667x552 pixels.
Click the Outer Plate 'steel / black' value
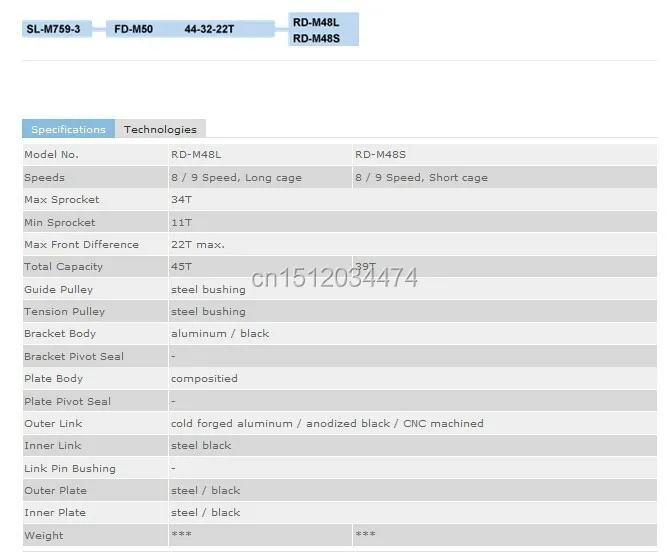point(205,490)
